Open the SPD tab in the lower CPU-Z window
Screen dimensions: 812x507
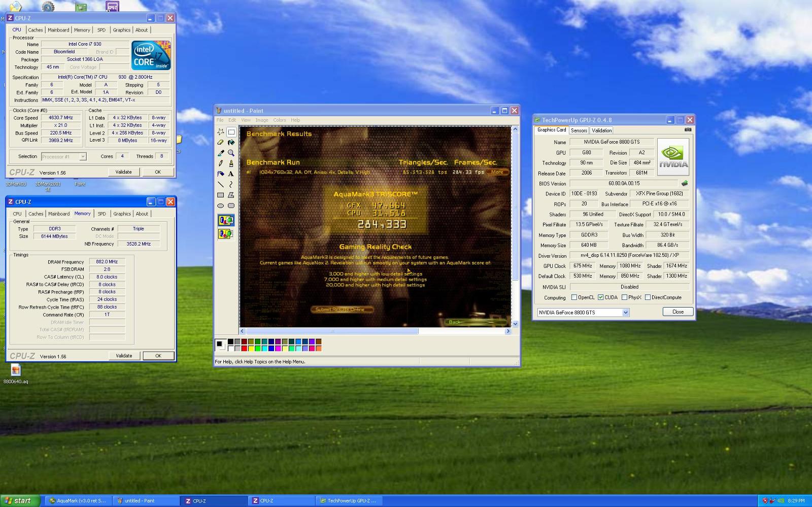102,214
